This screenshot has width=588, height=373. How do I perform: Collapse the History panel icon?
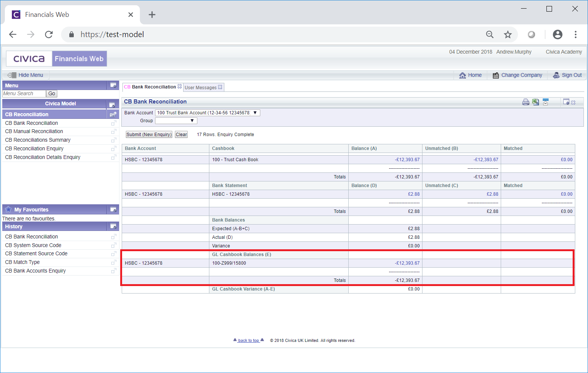pyautogui.click(x=113, y=226)
